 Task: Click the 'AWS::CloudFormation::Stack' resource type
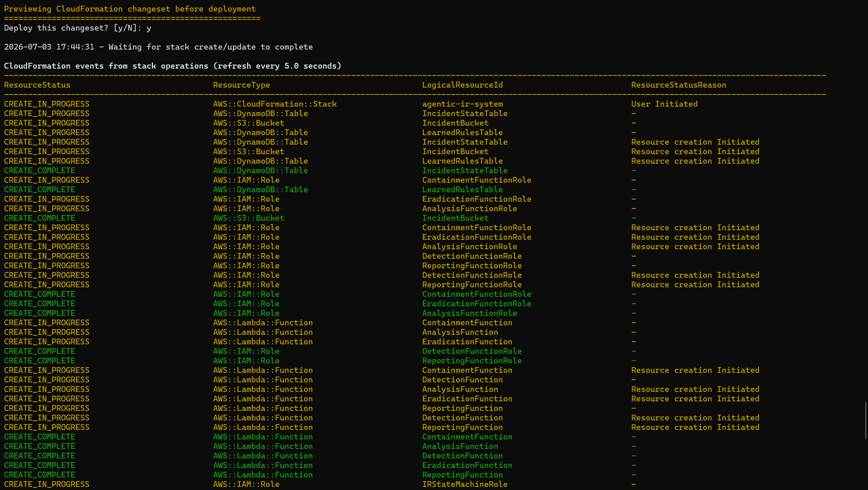(x=275, y=104)
